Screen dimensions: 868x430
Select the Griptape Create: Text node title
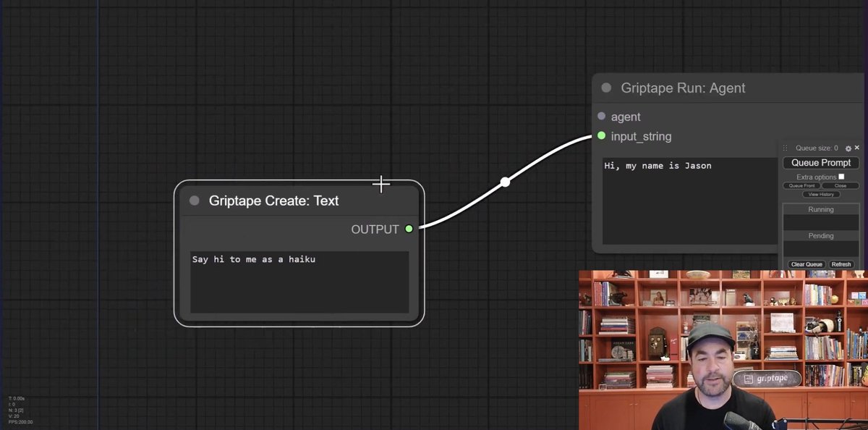click(x=273, y=201)
